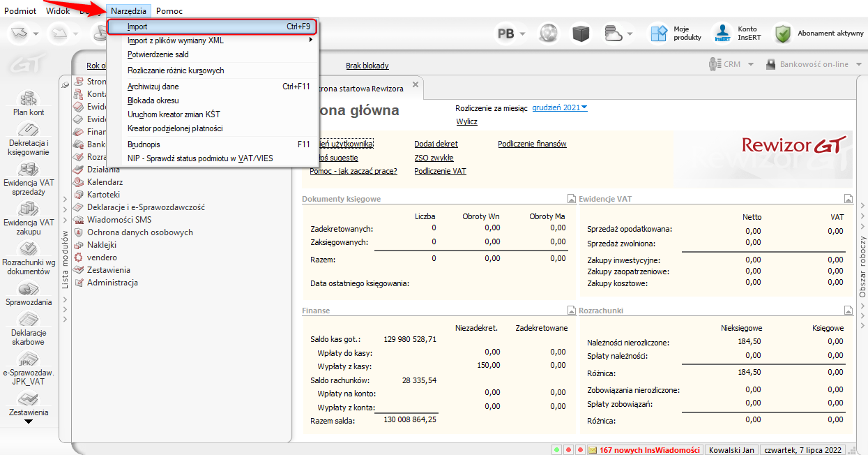868x455 pixels.
Task: Expand cloud server icon dropdown arrow
Action: tap(630, 33)
